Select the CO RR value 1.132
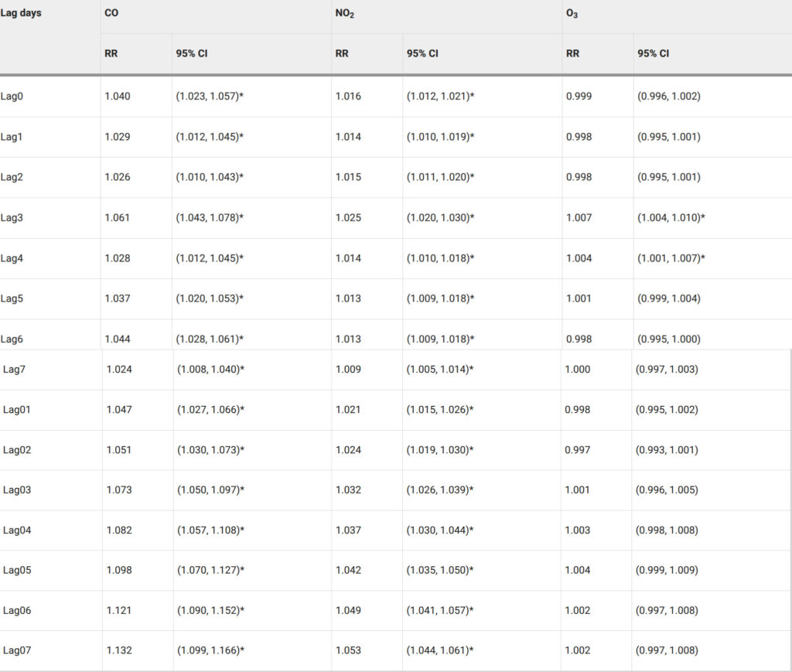792x672 pixels. click(119, 651)
